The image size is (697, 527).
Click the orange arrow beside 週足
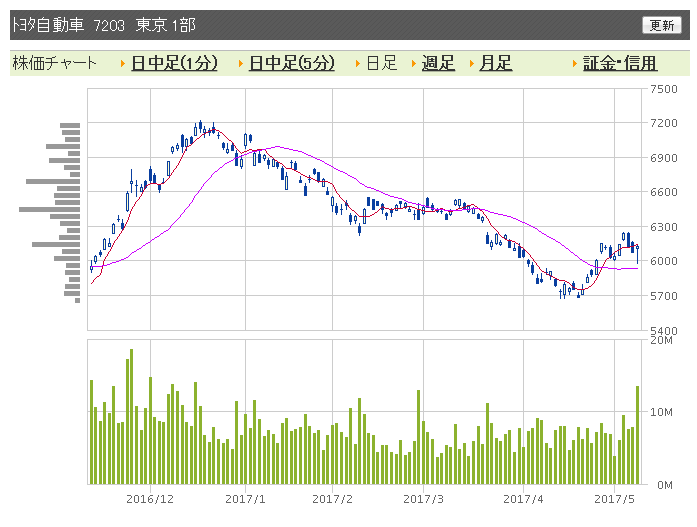pyautogui.click(x=413, y=64)
